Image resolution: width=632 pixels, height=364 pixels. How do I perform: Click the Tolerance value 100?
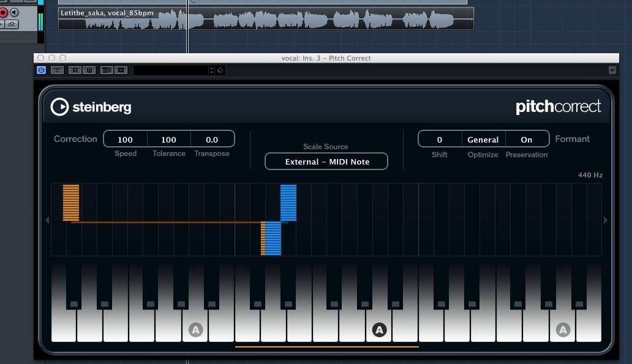click(168, 139)
